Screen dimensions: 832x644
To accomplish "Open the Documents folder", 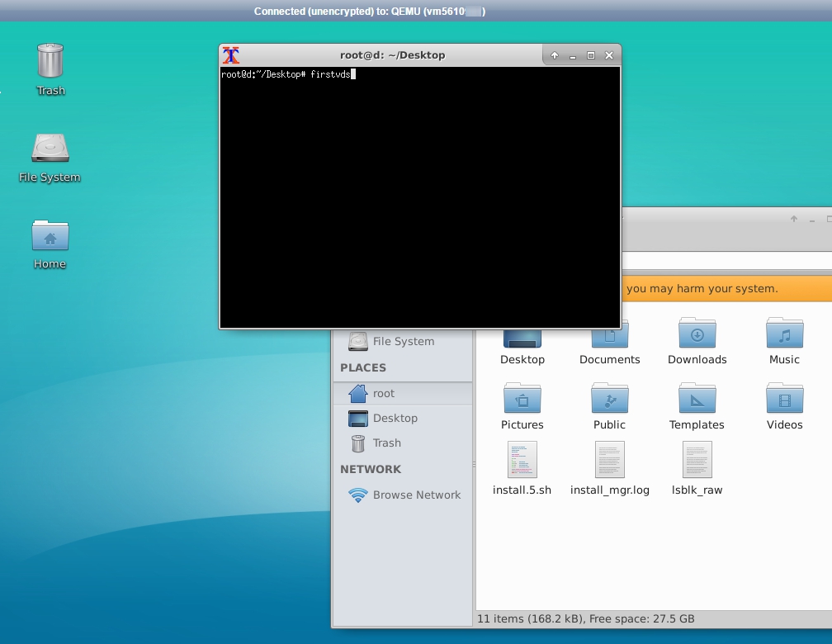I will click(609, 334).
